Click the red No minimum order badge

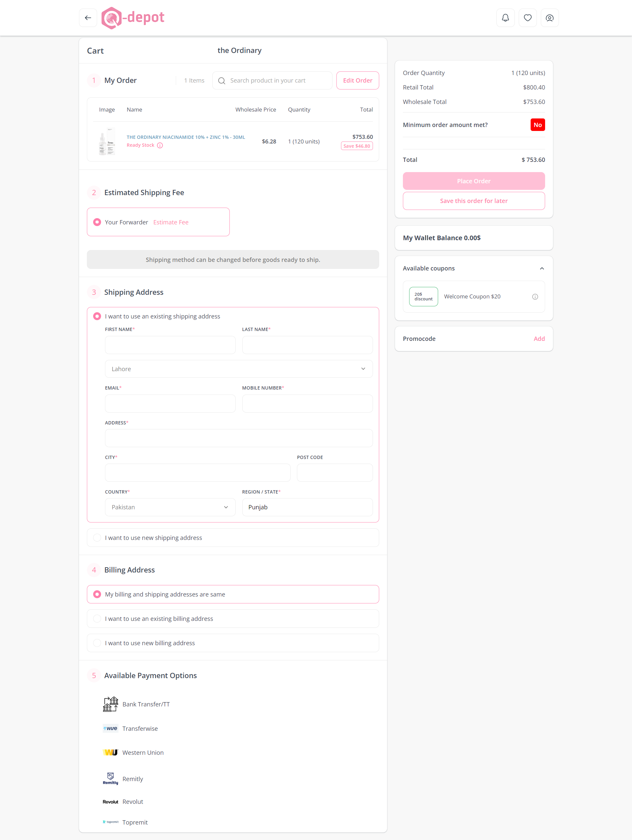tap(538, 125)
